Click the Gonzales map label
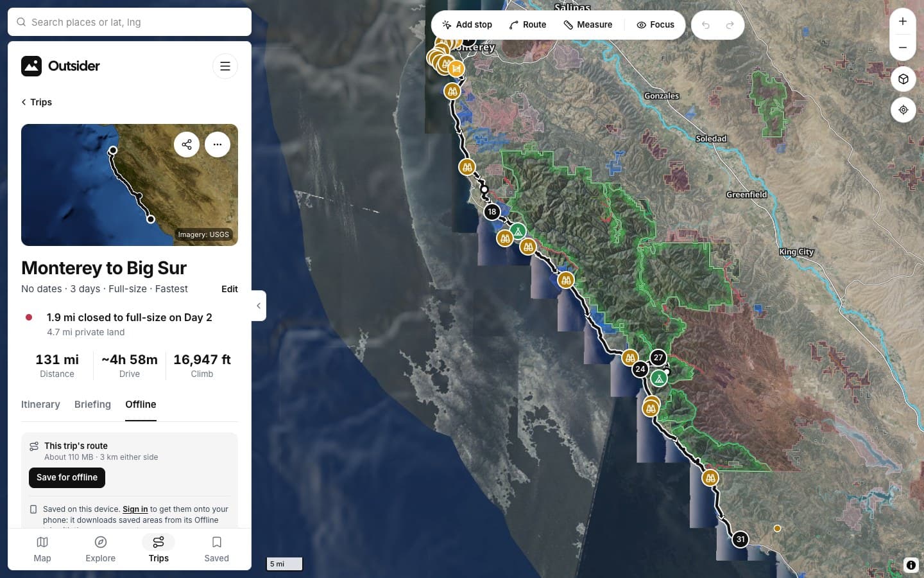The image size is (924, 578). coord(662,96)
